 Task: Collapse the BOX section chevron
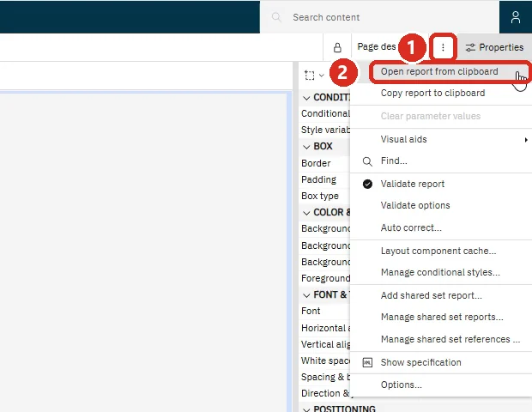click(x=306, y=147)
